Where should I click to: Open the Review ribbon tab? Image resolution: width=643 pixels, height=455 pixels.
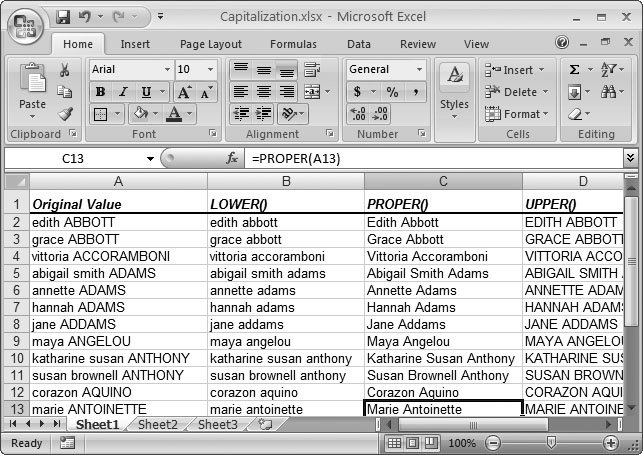click(418, 44)
